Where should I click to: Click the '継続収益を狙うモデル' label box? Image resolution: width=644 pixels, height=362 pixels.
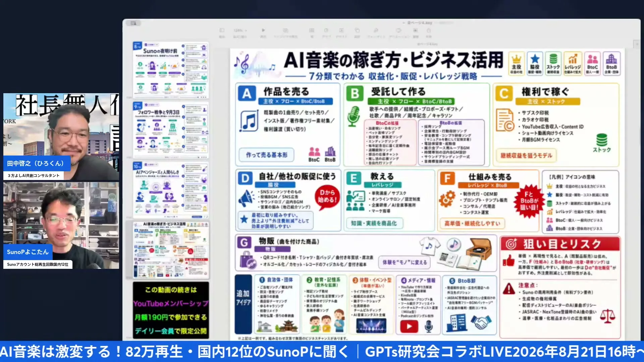(526, 156)
